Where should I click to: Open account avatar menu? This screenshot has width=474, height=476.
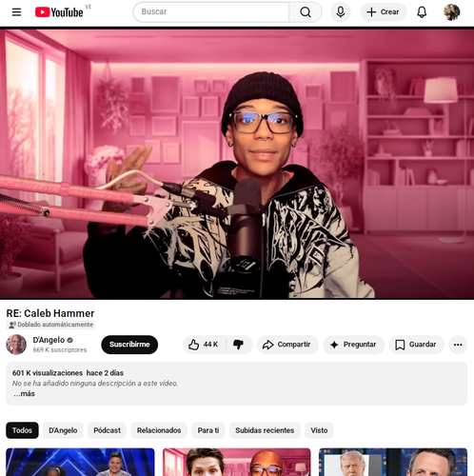tap(451, 12)
